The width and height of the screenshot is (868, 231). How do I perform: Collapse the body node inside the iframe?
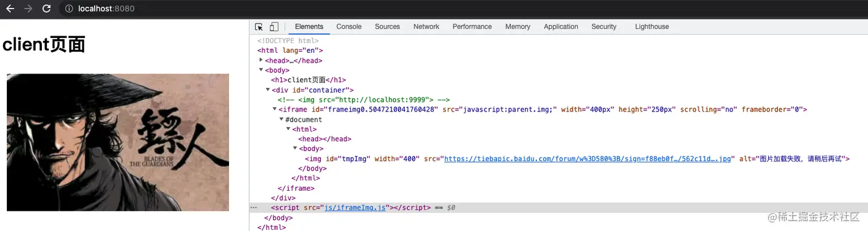(x=295, y=148)
